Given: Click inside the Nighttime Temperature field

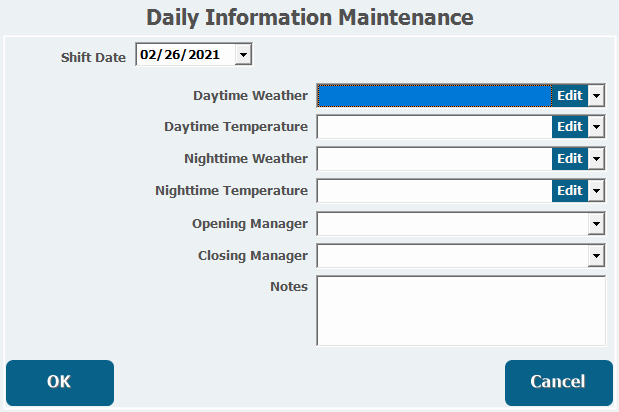Looking at the screenshot, I should (435, 191).
